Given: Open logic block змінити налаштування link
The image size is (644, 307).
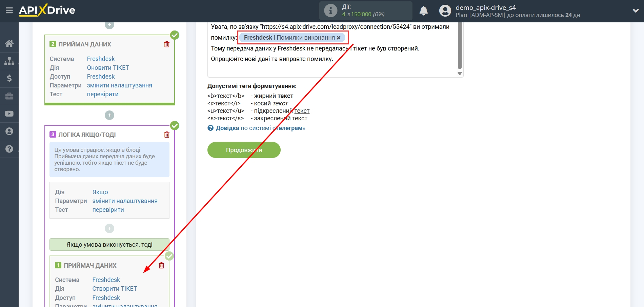Looking at the screenshot, I should (x=125, y=201).
